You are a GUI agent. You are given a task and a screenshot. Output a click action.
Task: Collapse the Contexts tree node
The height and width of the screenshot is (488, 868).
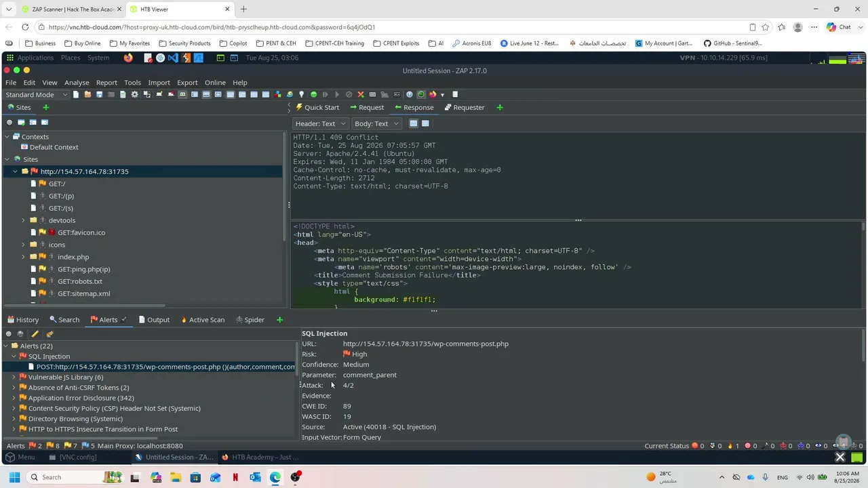tap(7, 137)
